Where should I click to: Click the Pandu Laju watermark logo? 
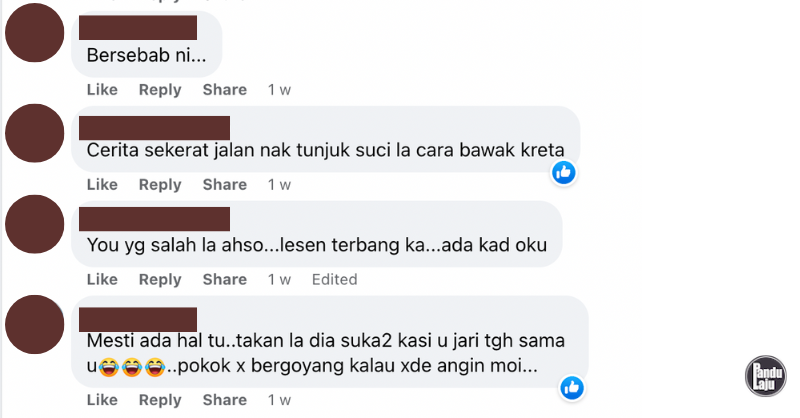click(765, 376)
